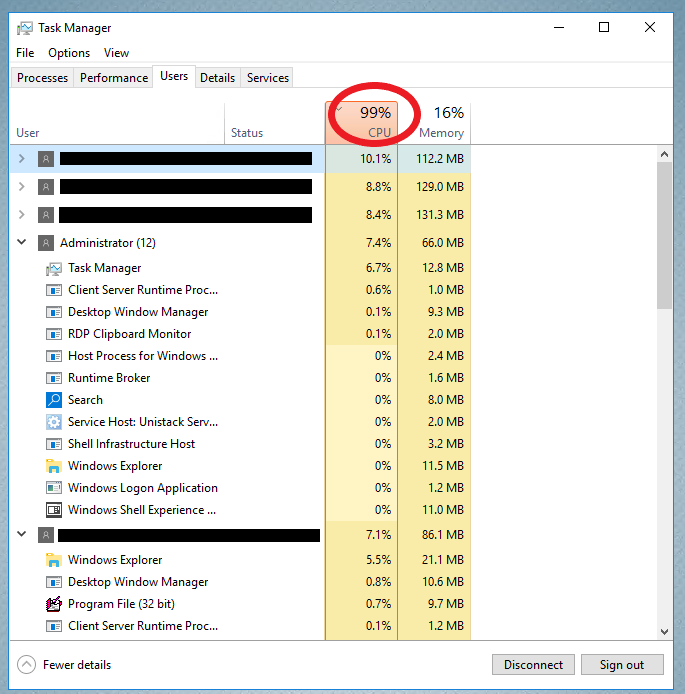Click the 131.3 MB memory value
Screen dimensions: 685x694
coord(440,215)
